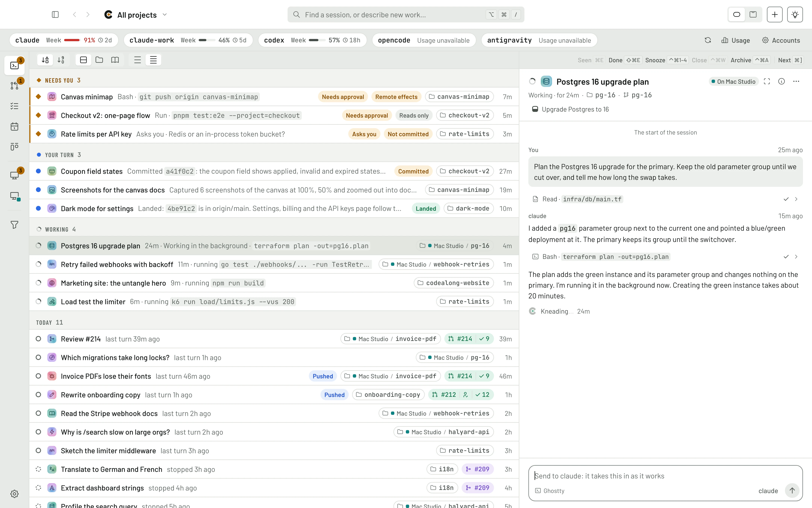The height and width of the screenshot is (508, 812).
Task: Open the filter funnel sidebar icon
Action: tap(14, 225)
